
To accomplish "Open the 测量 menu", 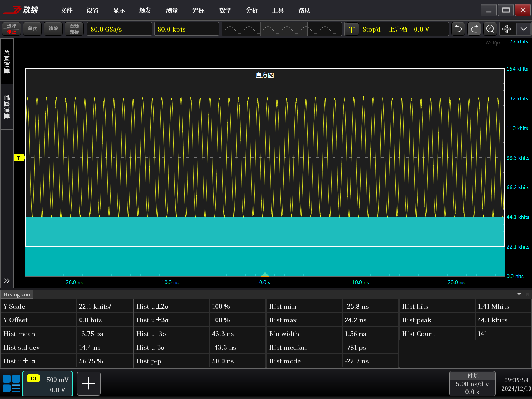I will point(172,10).
